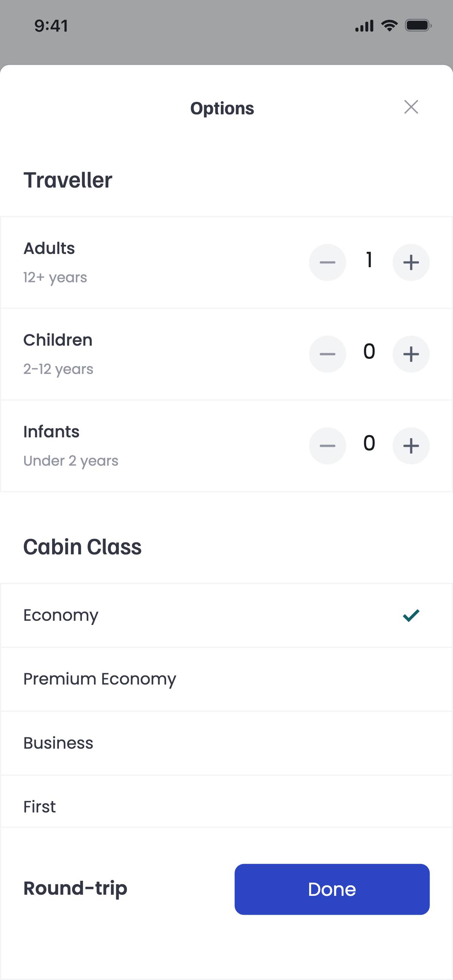
Task: Tap the Children count value
Action: pyautogui.click(x=369, y=352)
